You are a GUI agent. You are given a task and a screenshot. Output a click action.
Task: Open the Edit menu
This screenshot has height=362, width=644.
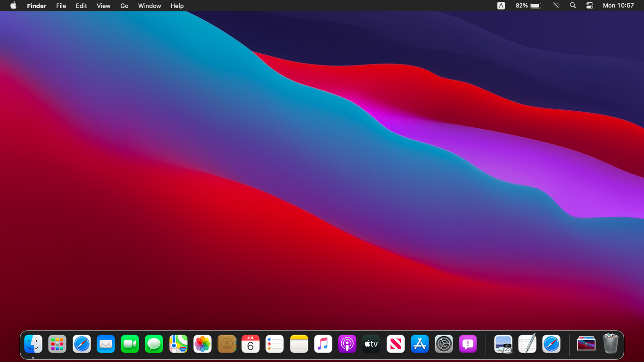(x=82, y=6)
